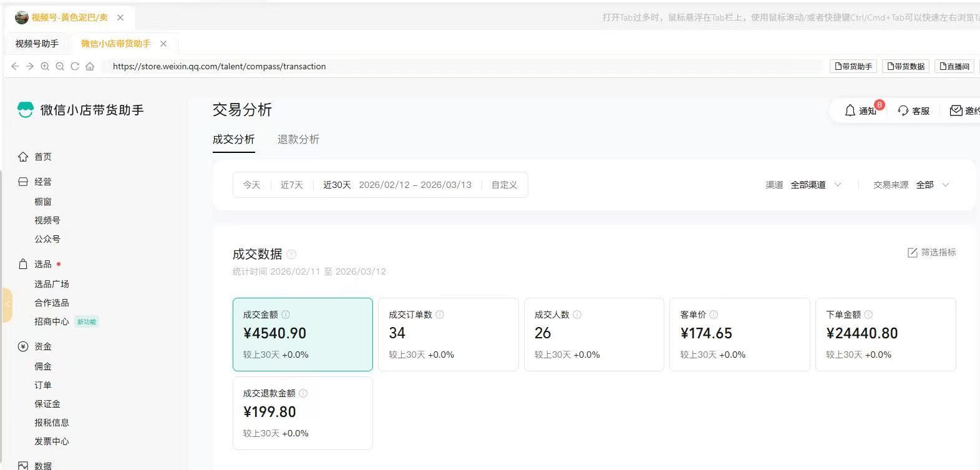The height and width of the screenshot is (470, 980).
Task: Open the 带货助手 bookmark button
Action: pyautogui.click(x=853, y=66)
